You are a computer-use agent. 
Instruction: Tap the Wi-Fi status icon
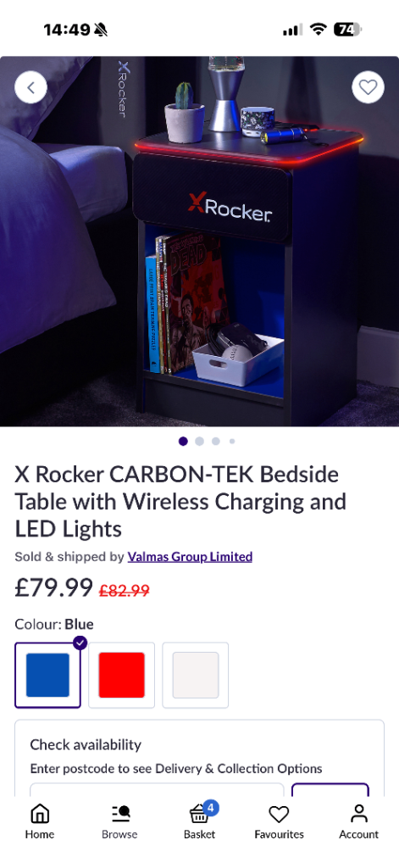pos(319,30)
